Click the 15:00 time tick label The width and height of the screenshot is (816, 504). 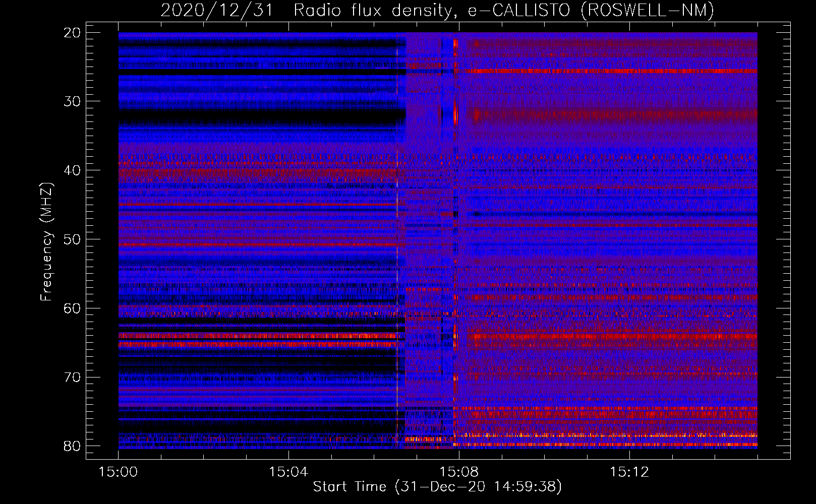(119, 472)
